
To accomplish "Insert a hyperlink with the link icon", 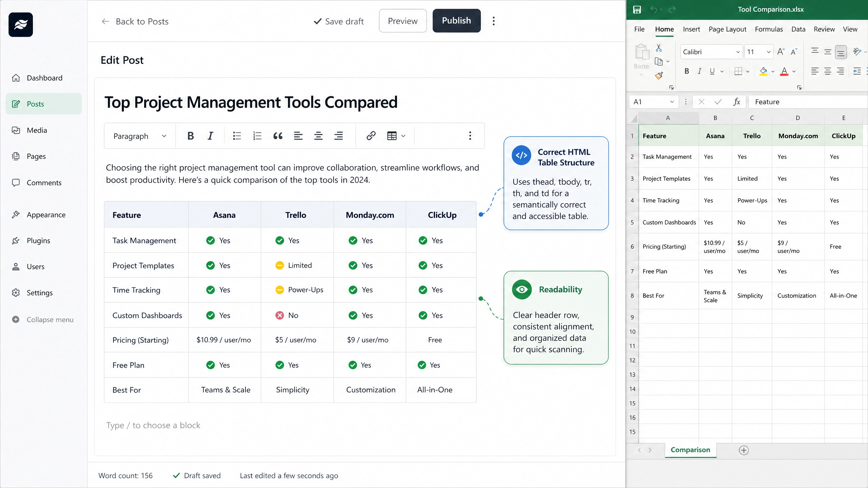I will point(371,136).
